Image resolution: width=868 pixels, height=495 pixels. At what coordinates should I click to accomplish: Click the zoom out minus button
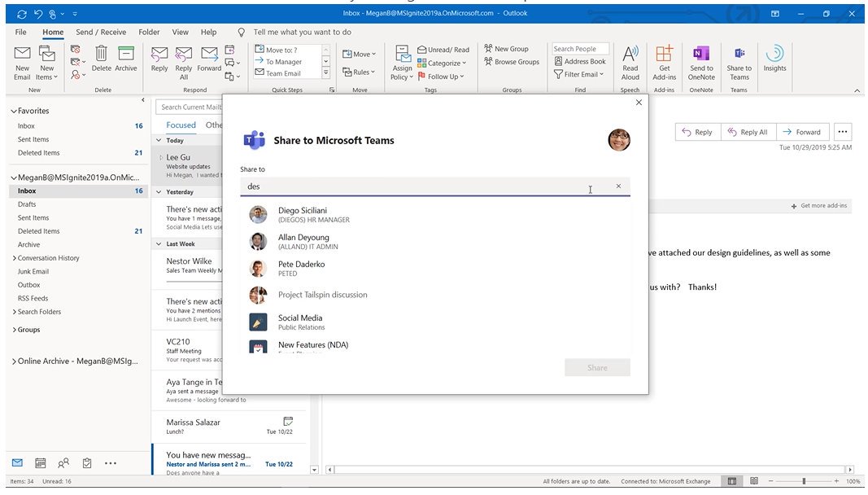click(770, 481)
